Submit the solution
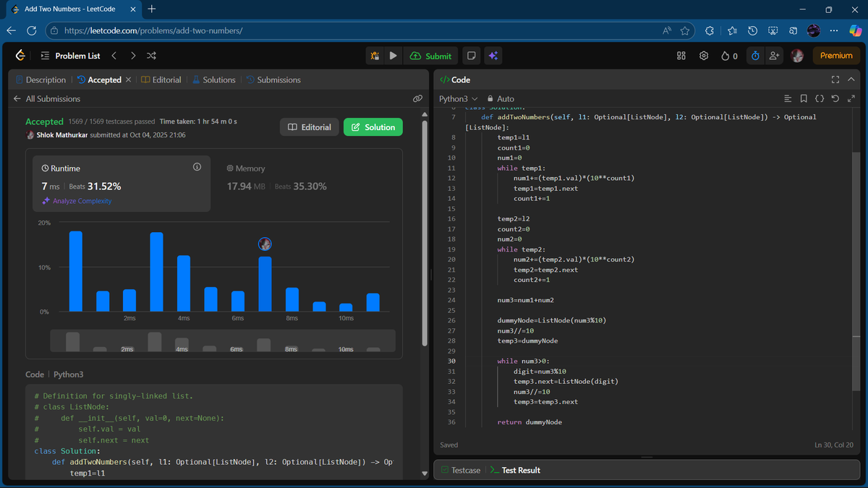Screen dimensions: 868x488 click(430, 56)
